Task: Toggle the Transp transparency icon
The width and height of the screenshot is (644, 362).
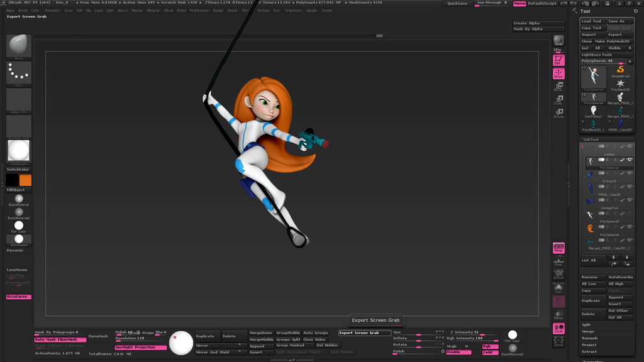Action: (x=558, y=315)
